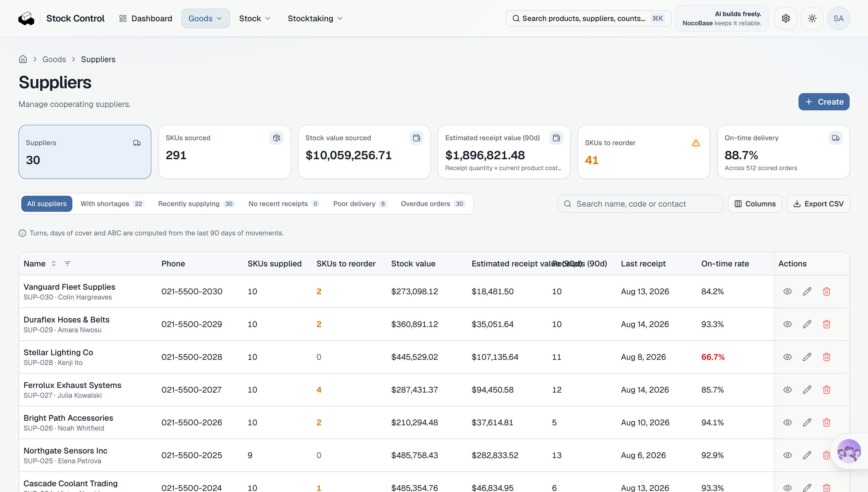Image resolution: width=868 pixels, height=492 pixels.
Task: Switch to Overdue orders tab
Action: point(433,204)
